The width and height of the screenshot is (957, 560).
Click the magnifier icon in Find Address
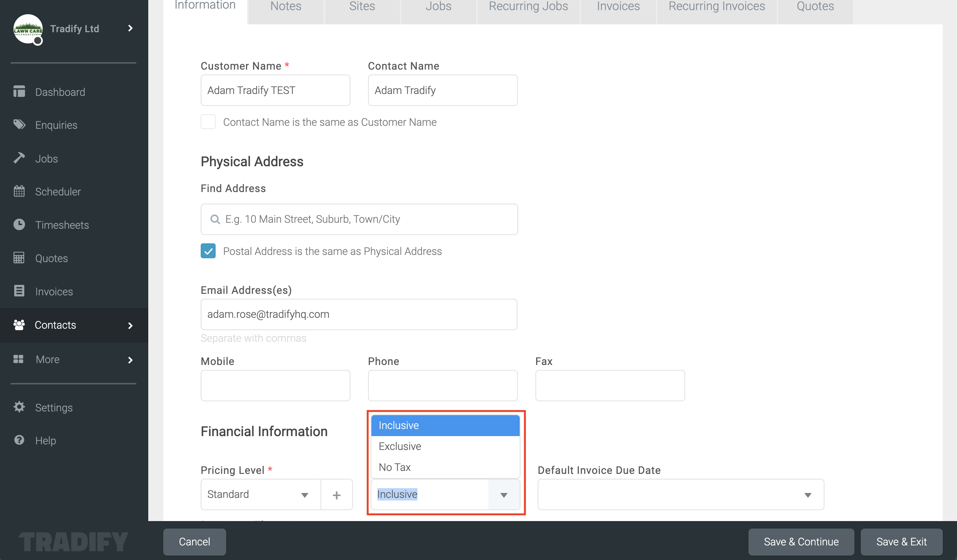click(x=215, y=219)
